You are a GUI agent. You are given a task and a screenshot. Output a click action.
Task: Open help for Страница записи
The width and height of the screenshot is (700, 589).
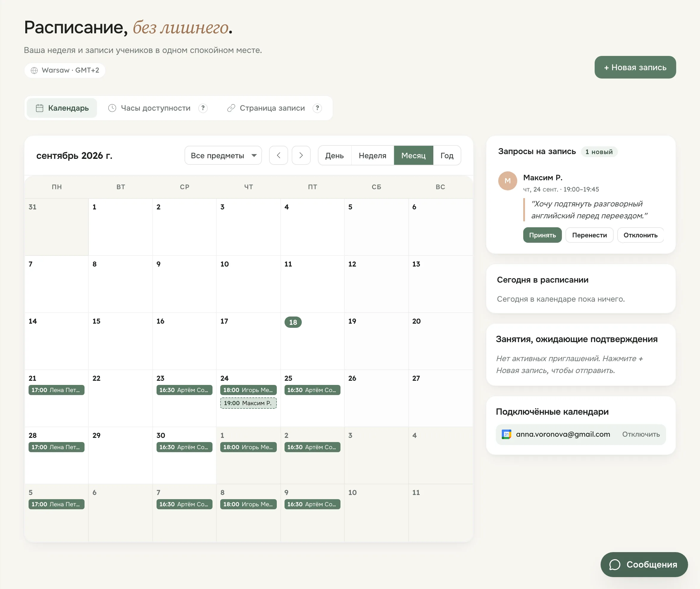tap(317, 108)
